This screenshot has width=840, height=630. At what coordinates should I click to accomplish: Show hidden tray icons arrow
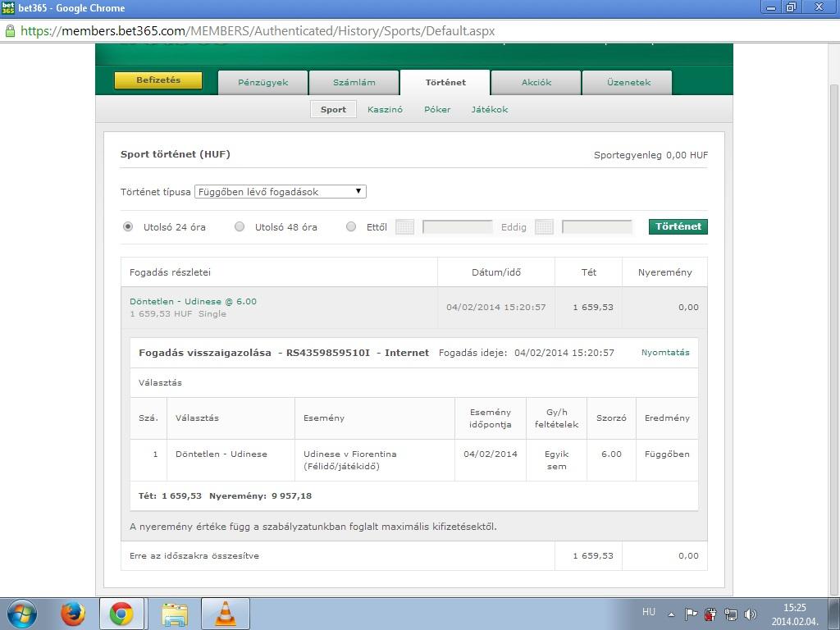coord(671,614)
